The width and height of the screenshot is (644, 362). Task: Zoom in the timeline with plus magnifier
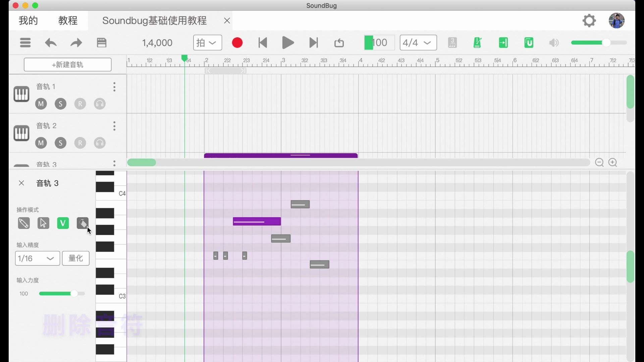coord(613,163)
